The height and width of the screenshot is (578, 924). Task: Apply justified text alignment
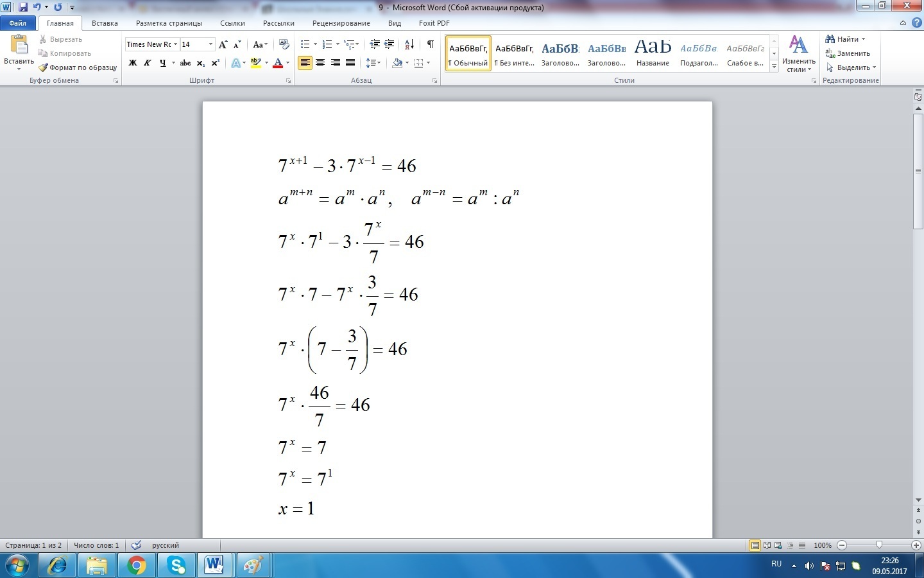350,63
